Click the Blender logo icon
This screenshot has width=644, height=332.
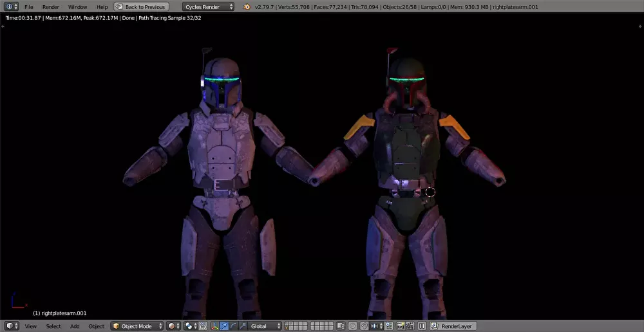(247, 7)
